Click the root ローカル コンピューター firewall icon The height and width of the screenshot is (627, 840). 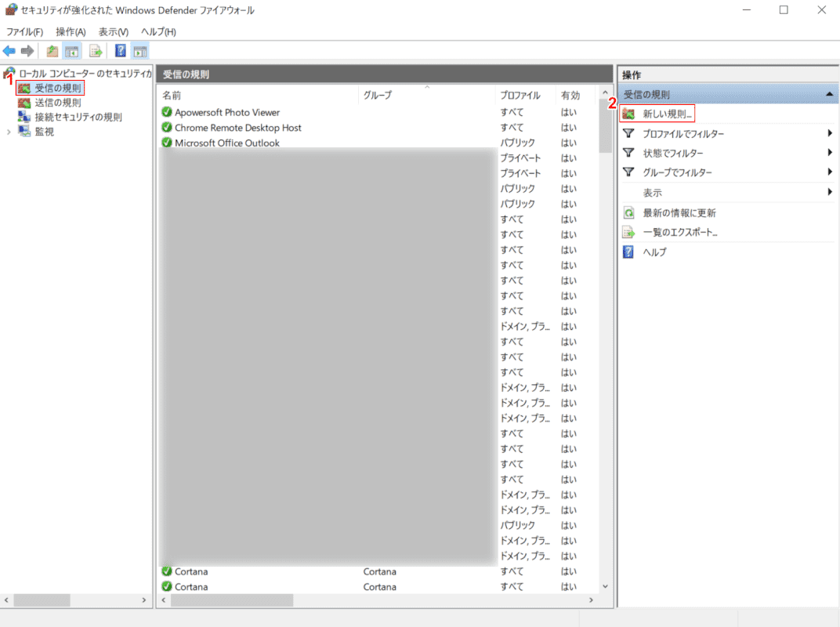(9, 72)
